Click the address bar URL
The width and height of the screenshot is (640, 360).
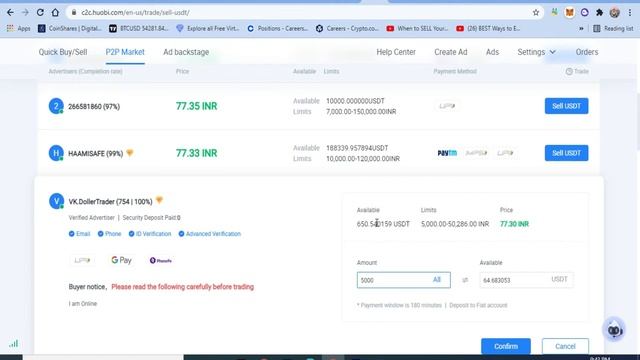135,13
